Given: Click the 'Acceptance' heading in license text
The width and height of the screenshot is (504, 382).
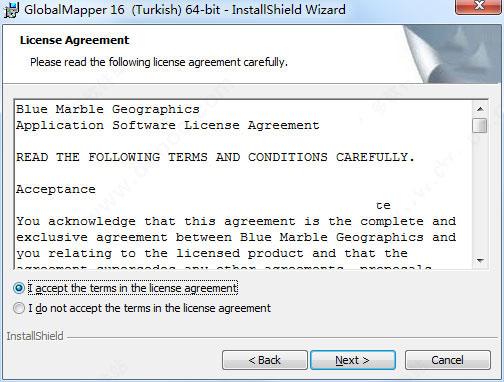Looking at the screenshot, I should (x=56, y=189).
